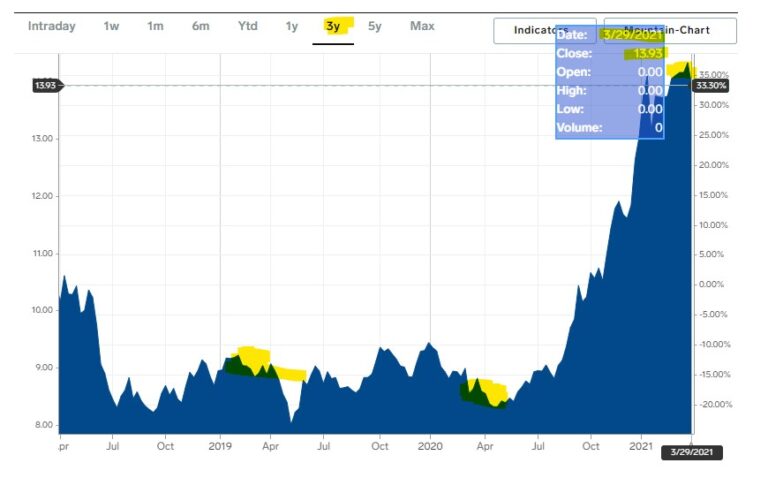Click the 2020 label on time axis
Viewport: 768px width, 478px height.
(430, 446)
